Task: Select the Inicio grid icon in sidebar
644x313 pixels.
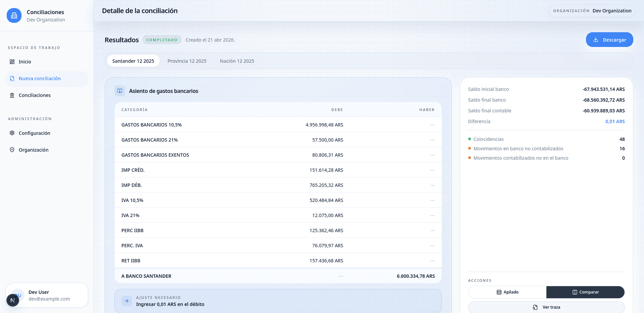Action: tap(12, 62)
